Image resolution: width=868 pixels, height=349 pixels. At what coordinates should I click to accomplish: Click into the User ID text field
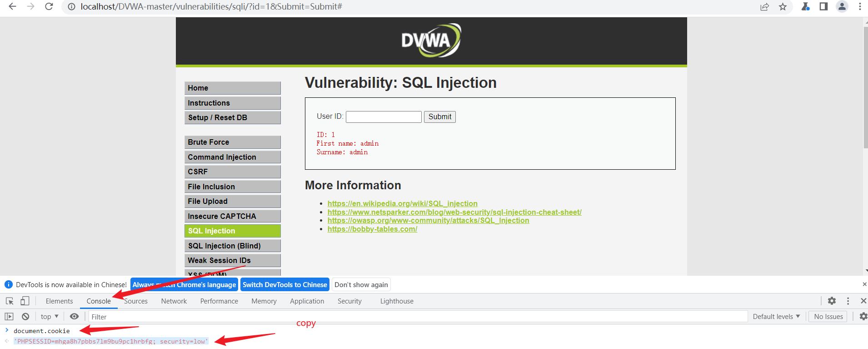click(384, 117)
